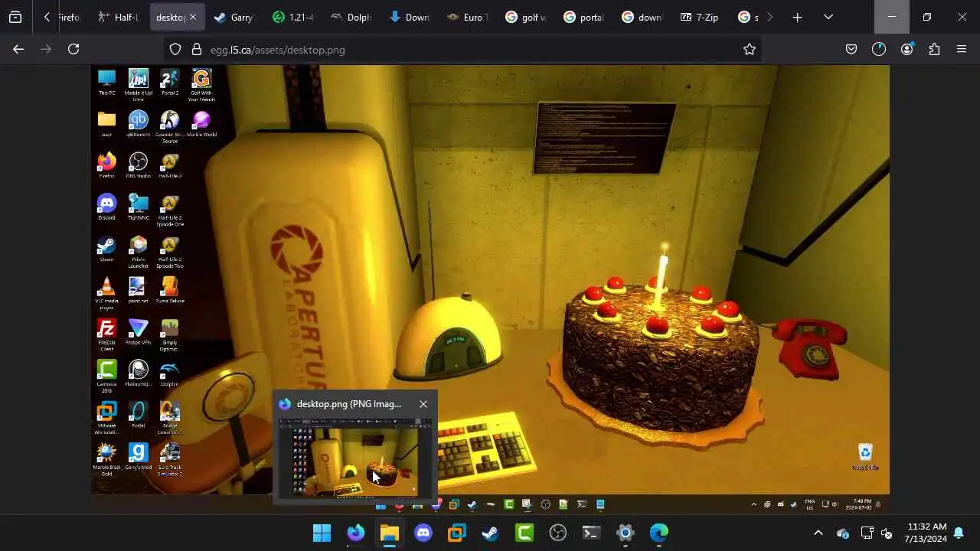Open Steam from the taskbar
This screenshot has height=551, width=980.
[x=491, y=533]
